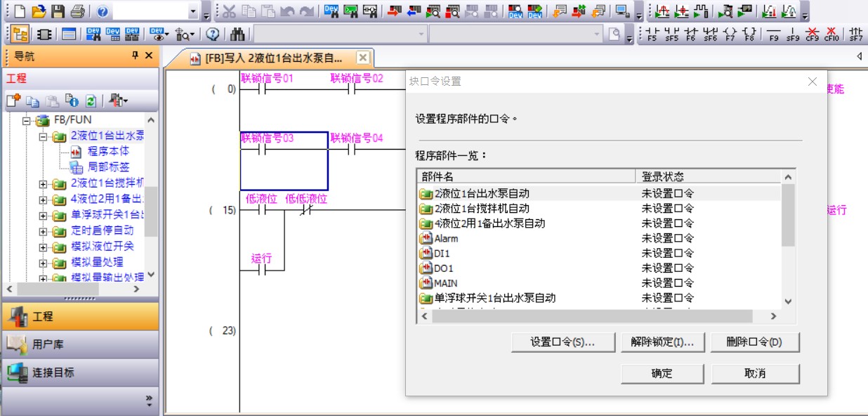
Task: Insert a coil using the F7 icon
Action: tap(730, 34)
